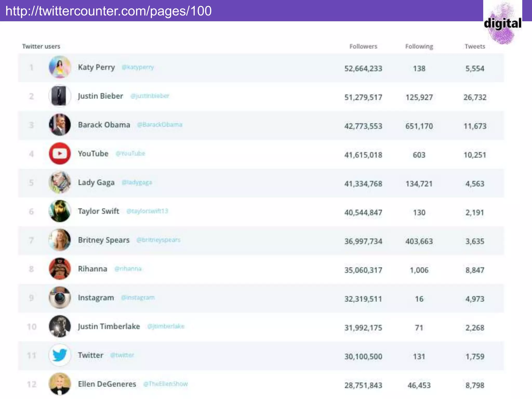Click Rihanna's profile avatar

click(x=60, y=269)
